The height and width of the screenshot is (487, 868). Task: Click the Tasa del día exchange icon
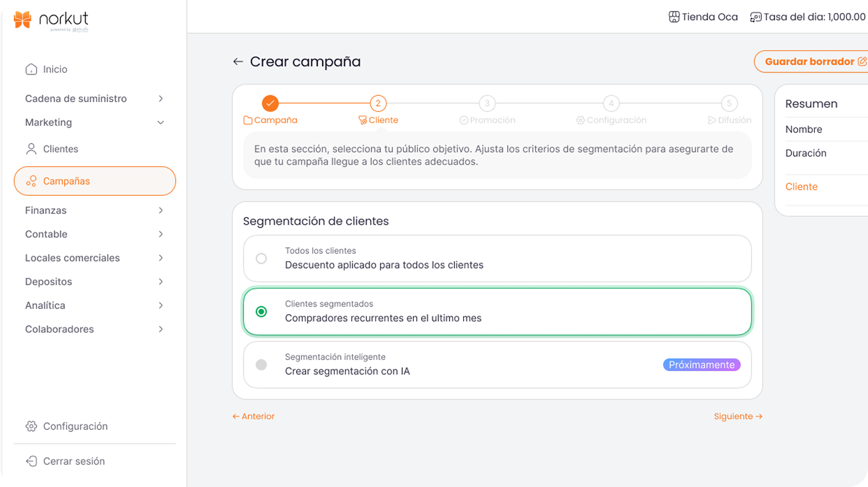point(755,17)
